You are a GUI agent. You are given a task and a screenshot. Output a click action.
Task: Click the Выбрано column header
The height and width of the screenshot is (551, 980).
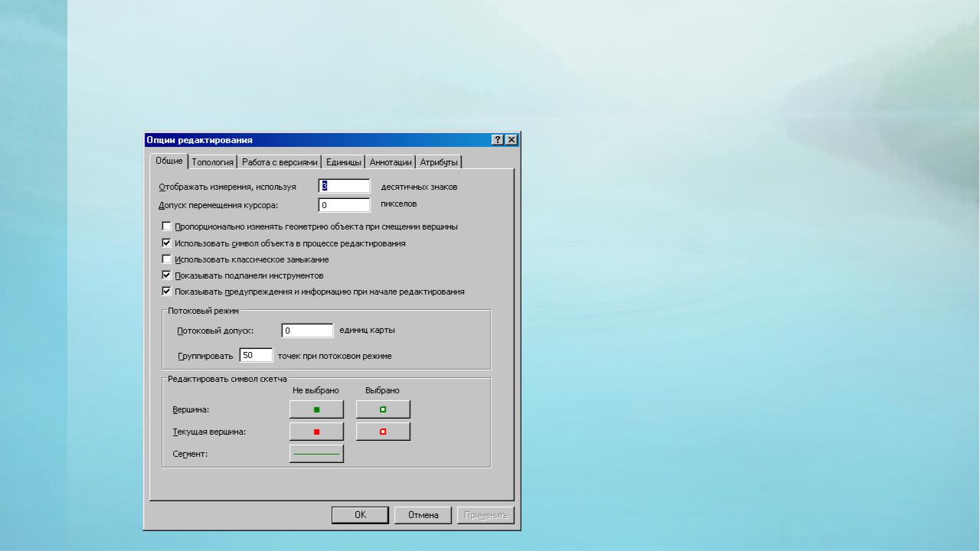(x=382, y=390)
